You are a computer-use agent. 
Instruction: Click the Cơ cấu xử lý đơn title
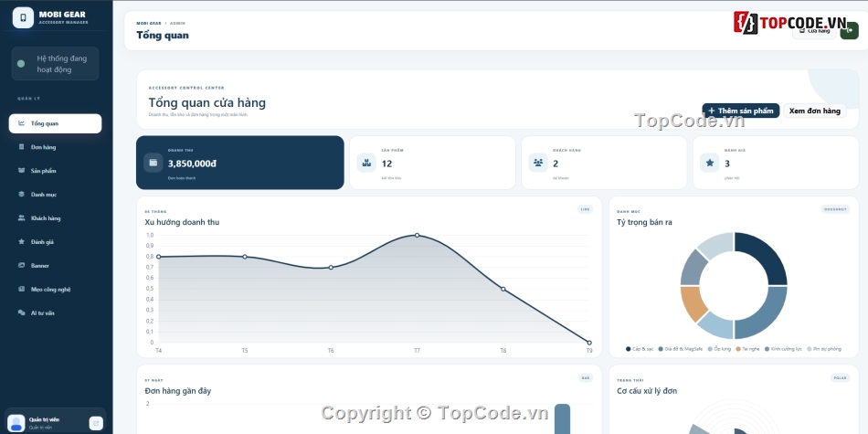click(x=647, y=391)
